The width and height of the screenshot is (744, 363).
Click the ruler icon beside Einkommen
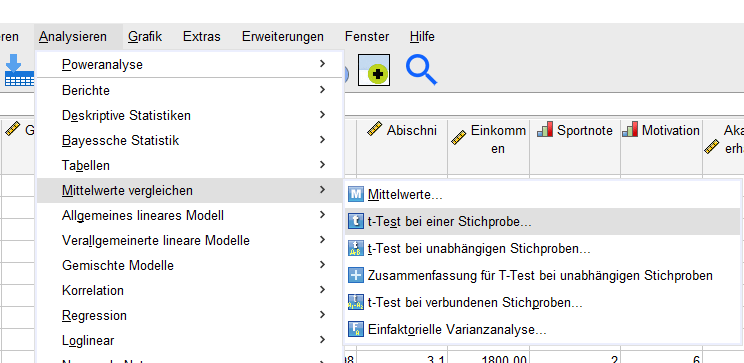click(459, 138)
